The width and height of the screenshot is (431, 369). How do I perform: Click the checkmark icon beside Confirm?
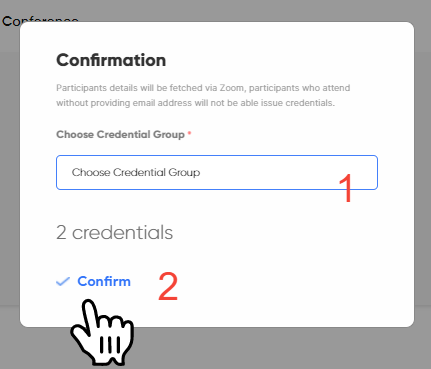coord(63,282)
